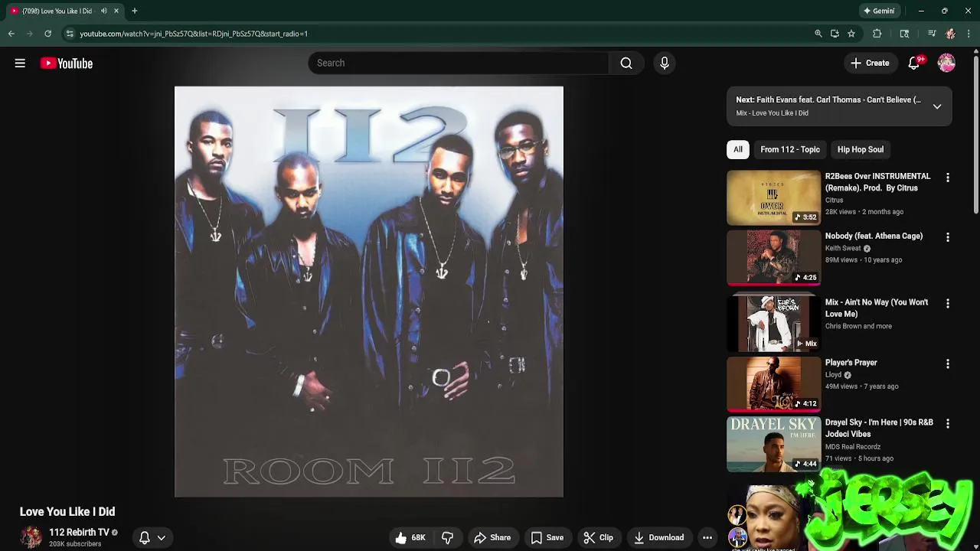The height and width of the screenshot is (551, 980).
Task: Open R2Bees Over Instrumental video thumbnail
Action: [x=773, y=198]
